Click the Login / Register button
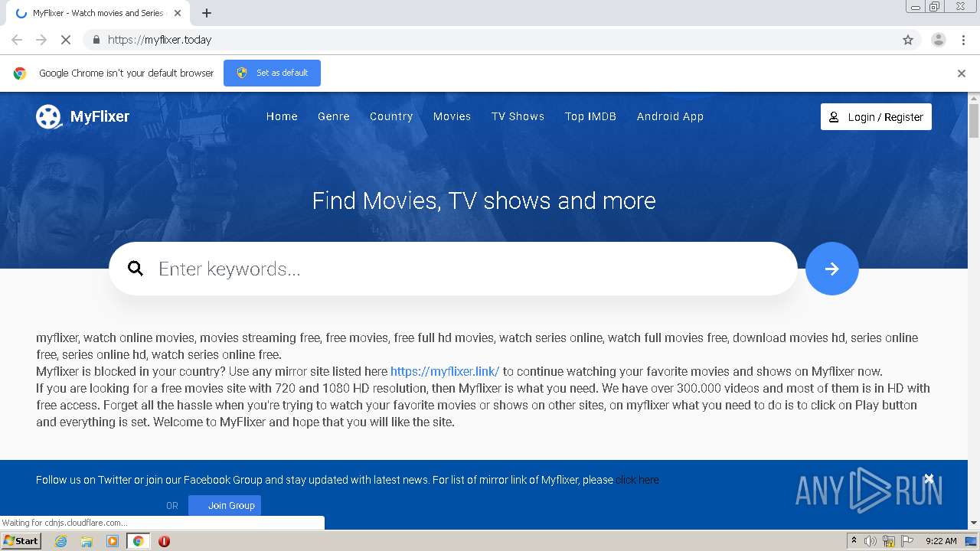 pyautogui.click(x=876, y=117)
